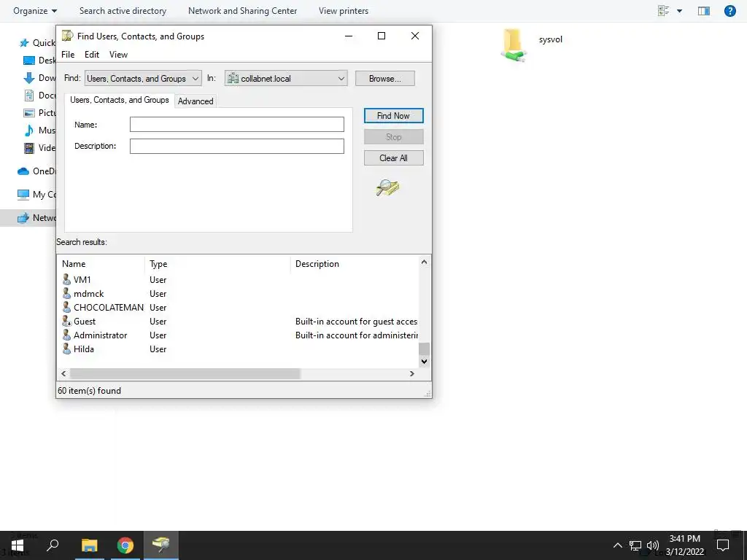Click the Clear All button
The width and height of the screenshot is (747, 560).
(x=393, y=158)
